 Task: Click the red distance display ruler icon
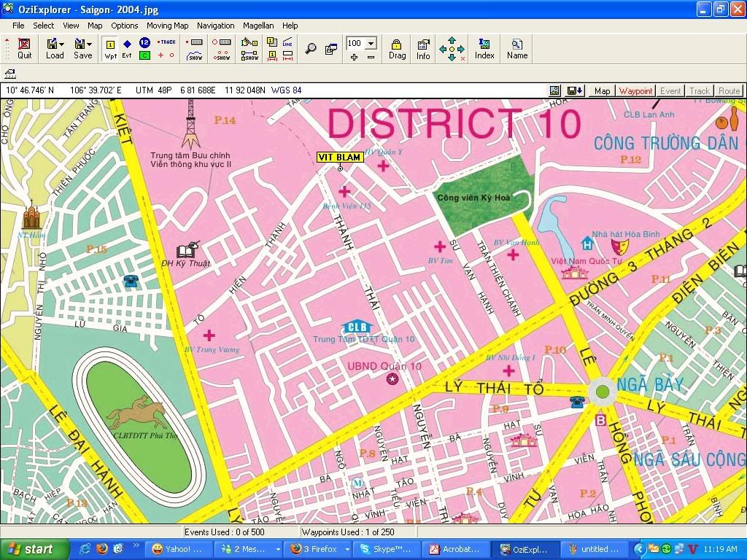click(x=287, y=55)
